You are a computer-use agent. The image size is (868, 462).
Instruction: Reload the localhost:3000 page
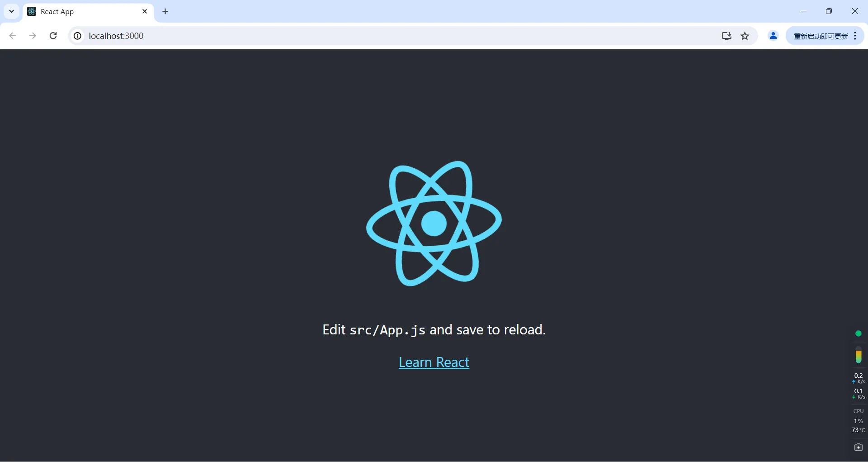click(53, 36)
